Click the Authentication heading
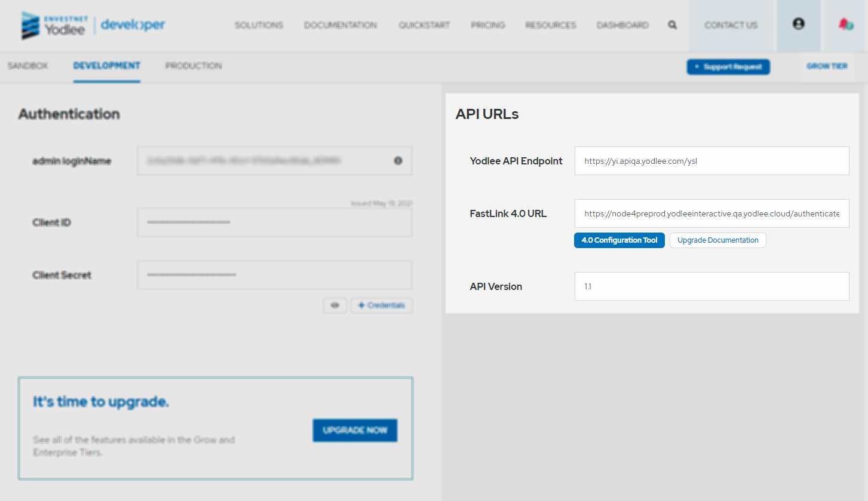This screenshot has height=501, width=868. click(x=69, y=114)
